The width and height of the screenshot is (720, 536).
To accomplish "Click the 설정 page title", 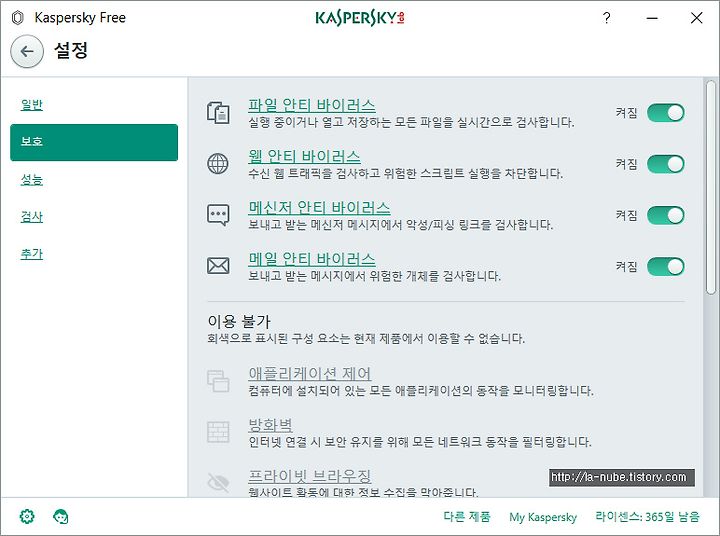I will click(x=71, y=50).
